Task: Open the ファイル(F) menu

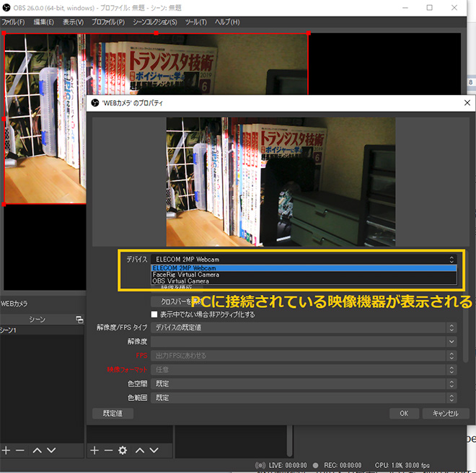Action: click(13, 22)
